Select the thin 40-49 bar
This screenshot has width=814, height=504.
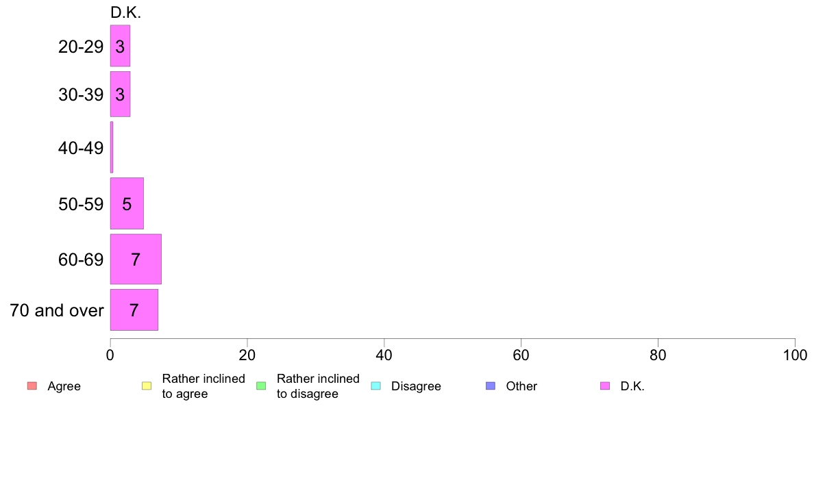coord(112,147)
